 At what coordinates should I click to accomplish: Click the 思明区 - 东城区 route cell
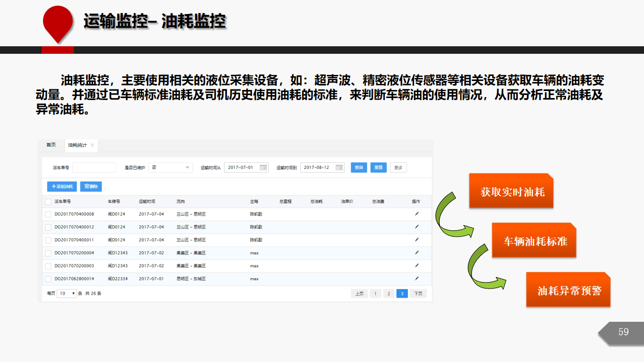pyautogui.click(x=191, y=279)
